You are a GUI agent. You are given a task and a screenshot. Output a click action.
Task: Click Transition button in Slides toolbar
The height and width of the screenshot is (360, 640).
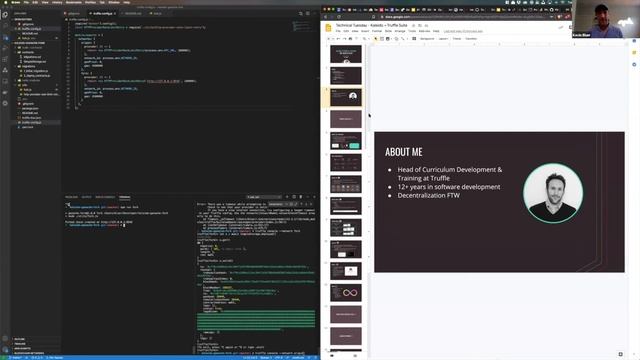tap(471, 39)
